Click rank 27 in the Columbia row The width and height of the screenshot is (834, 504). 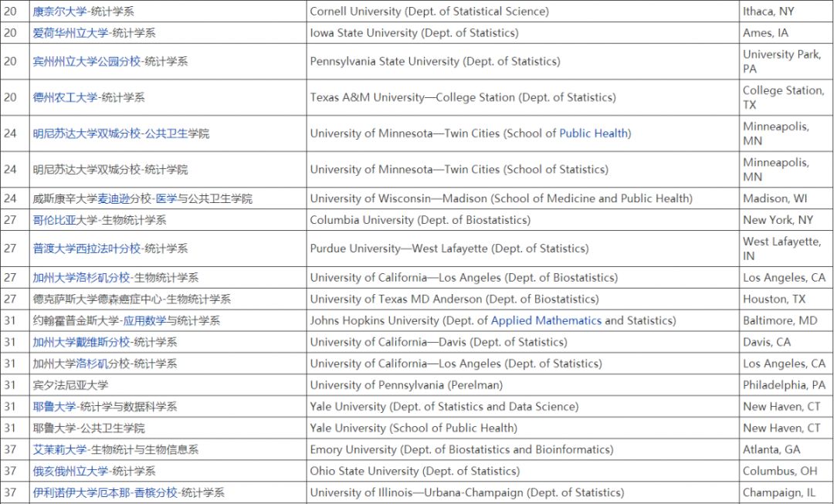10,220
